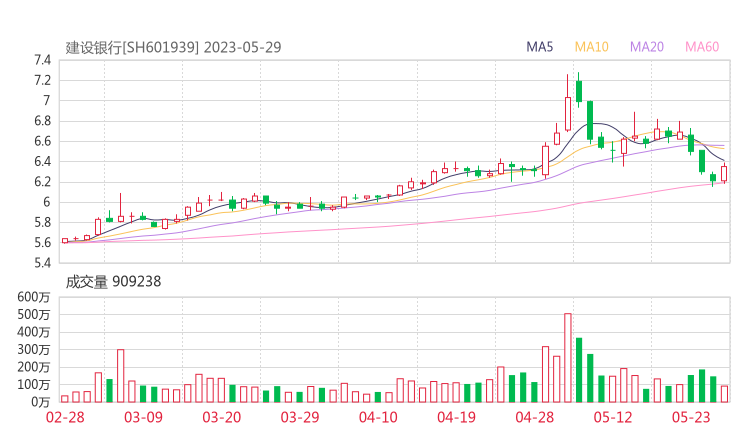The image size is (740, 440).
Task: Click the MA10 legend label
Action: click(x=591, y=47)
